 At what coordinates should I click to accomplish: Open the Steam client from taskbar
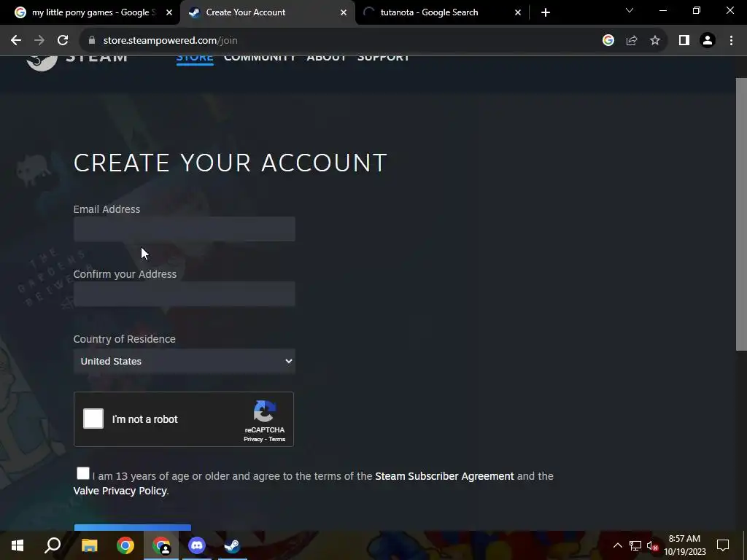click(x=233, y=545)
